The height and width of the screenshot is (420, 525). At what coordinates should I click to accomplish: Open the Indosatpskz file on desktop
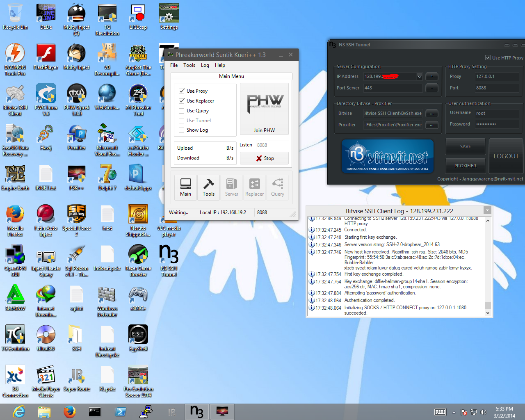click(107, 258)
